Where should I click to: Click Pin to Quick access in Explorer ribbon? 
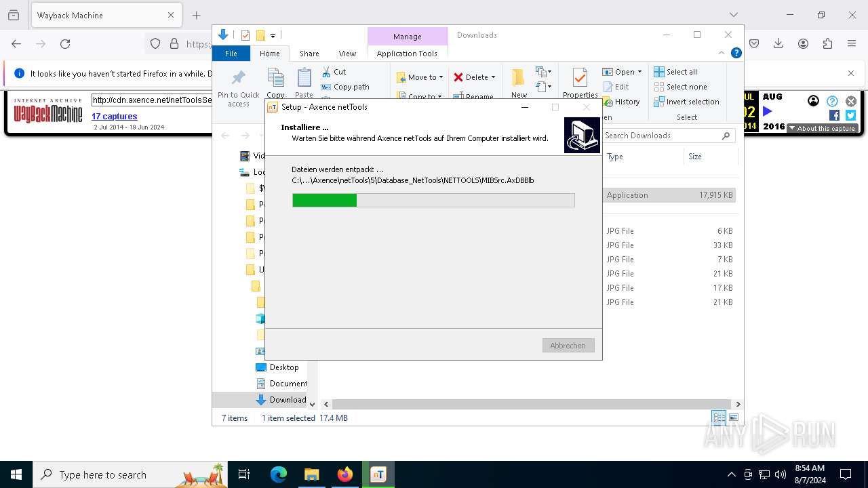[238, 87]
